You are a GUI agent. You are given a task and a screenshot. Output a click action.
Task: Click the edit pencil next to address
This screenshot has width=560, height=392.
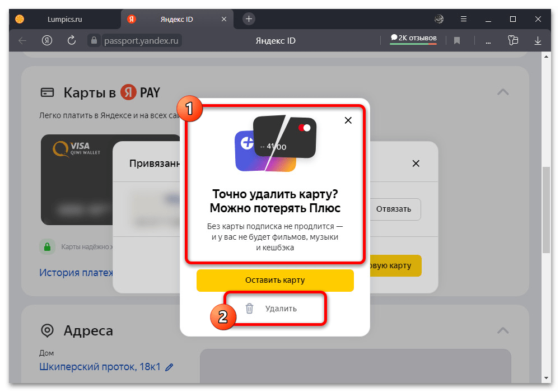[169, 367]
